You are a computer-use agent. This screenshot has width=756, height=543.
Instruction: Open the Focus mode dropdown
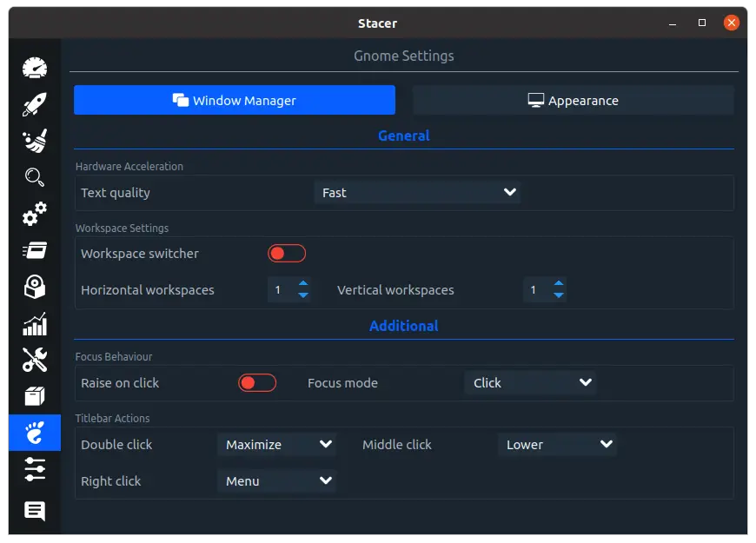[530, 383]
